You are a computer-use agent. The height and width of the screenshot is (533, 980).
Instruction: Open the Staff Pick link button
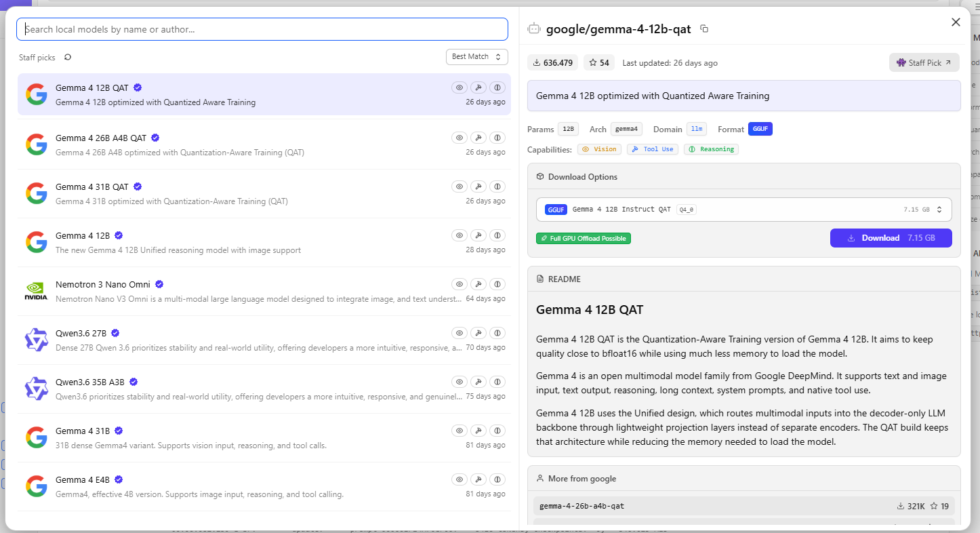(924, 62)
